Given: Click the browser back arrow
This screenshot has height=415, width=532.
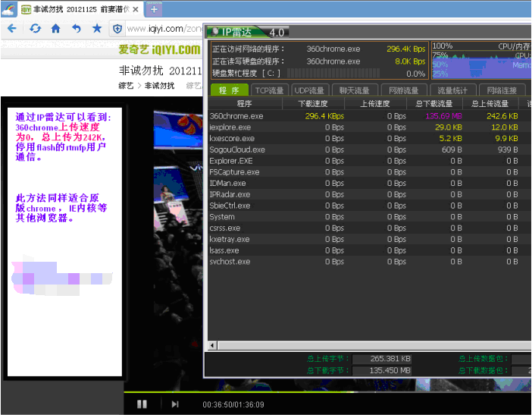Looking at the screenshot, I should click(11, 29).
